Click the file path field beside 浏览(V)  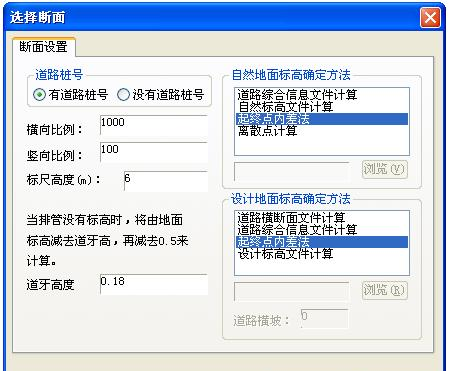point(292,172)
